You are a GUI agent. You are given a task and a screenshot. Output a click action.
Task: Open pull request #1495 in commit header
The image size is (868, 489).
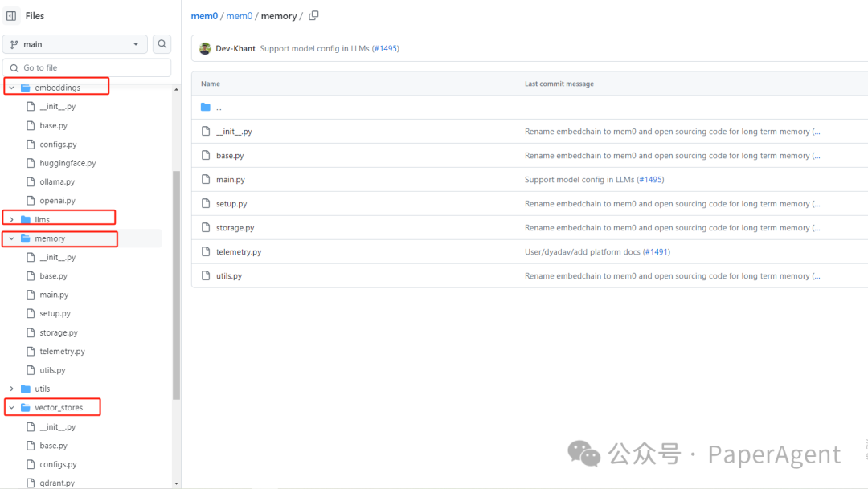[387, 49]
